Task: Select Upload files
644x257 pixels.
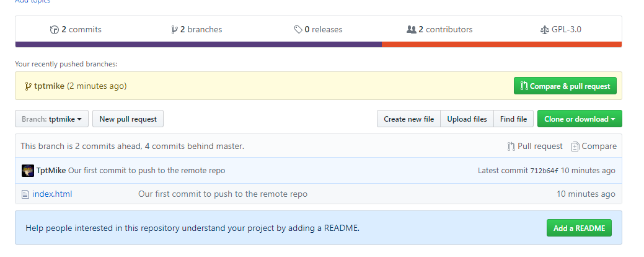Action: point(467,119)
